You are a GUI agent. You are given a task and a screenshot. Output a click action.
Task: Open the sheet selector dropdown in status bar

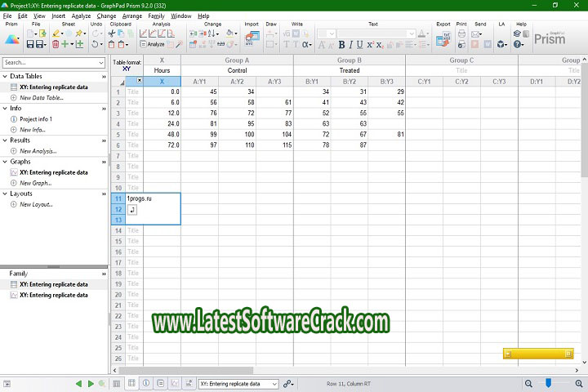click(x=274, y=383)
